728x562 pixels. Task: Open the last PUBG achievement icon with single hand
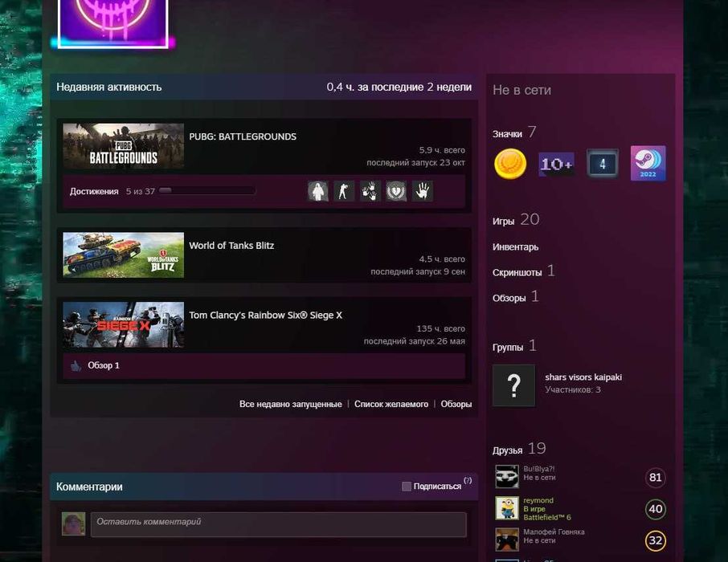pyautogui.click(x=422, y=191)
